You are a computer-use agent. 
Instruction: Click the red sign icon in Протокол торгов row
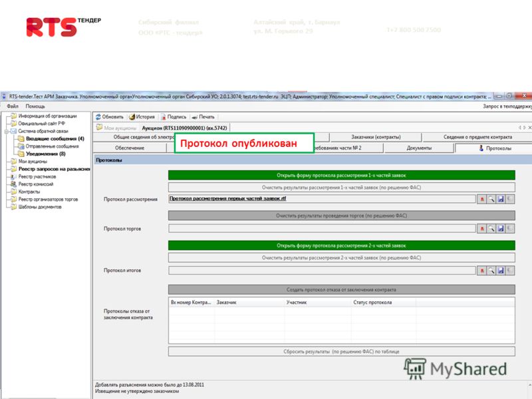click(x=481, y=229)
